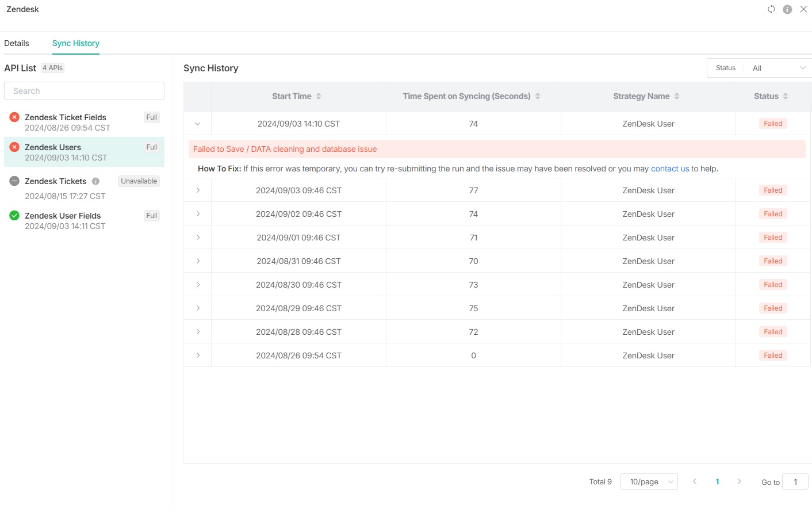This screenshot has width=812, height=516.
Task: Sort by Status column arrows
Action: [x=786, y=96]
